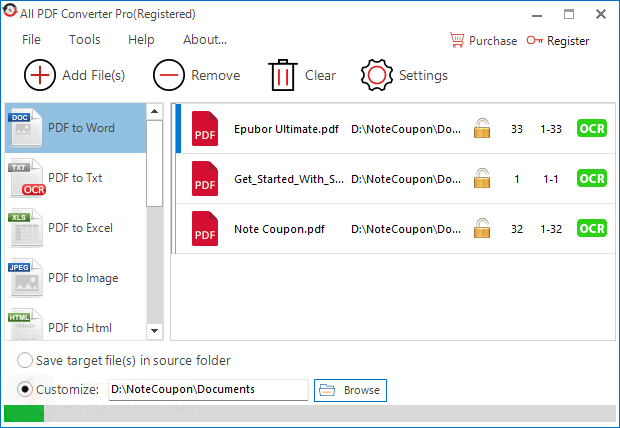Viewport: 620px width, 428px height.
Task: Click the green conversion progress bar
Action: coord(24,413)
